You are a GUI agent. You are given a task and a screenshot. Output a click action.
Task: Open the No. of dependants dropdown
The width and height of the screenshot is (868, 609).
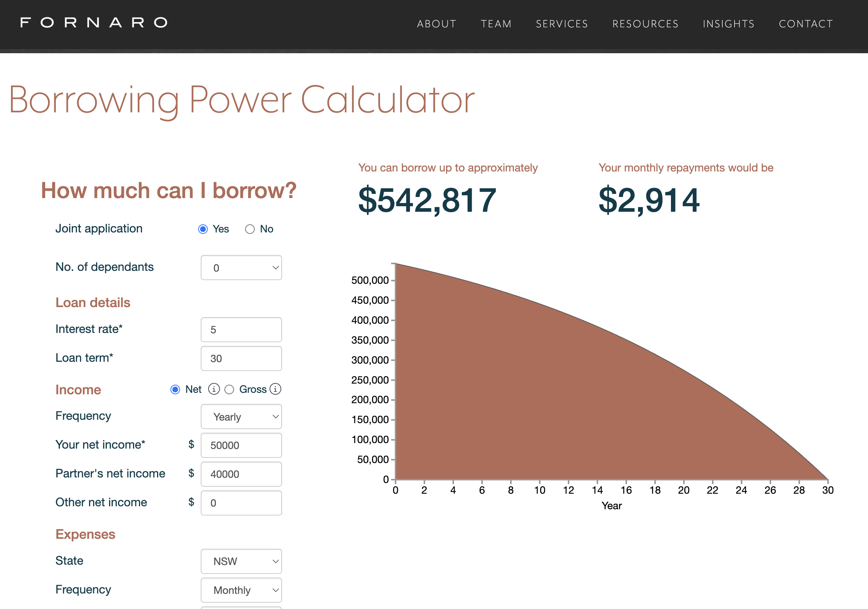pyautogui.click(x=241, y=268)
